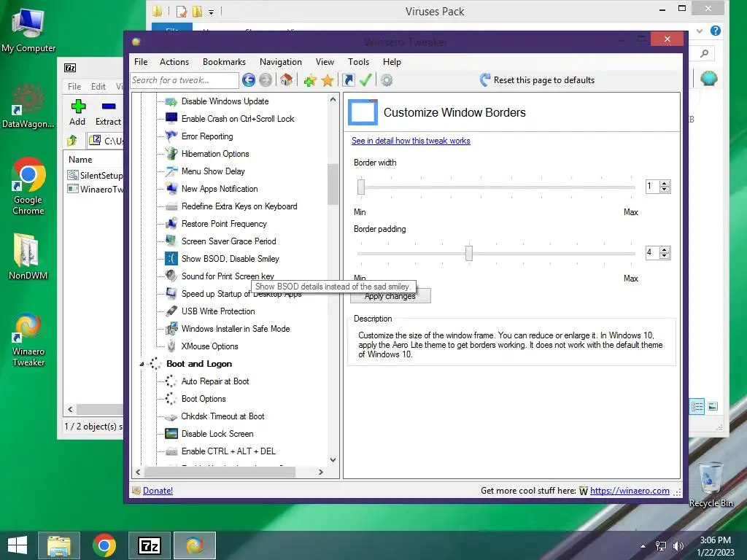Go forward with the gray forward arrow

[266, 80]
